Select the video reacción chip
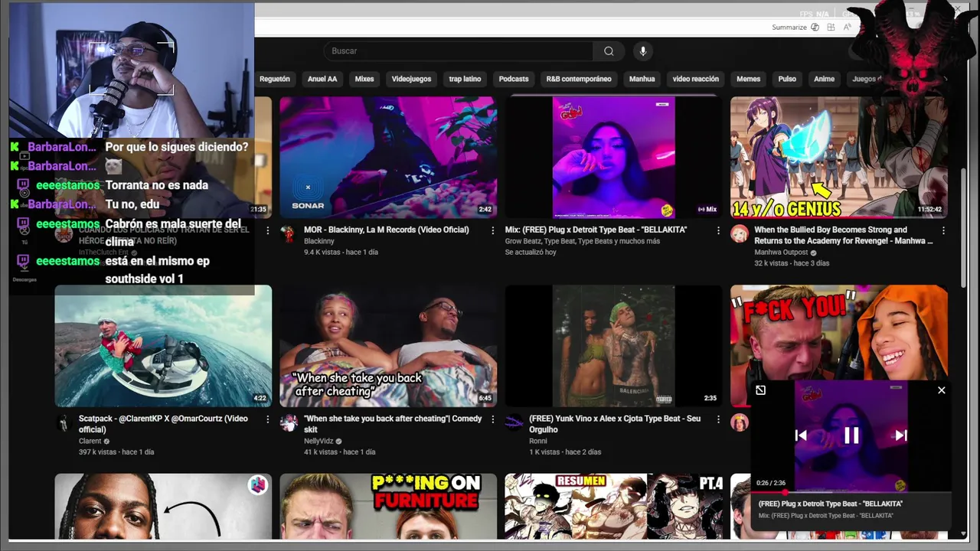 tap(696, 79)
